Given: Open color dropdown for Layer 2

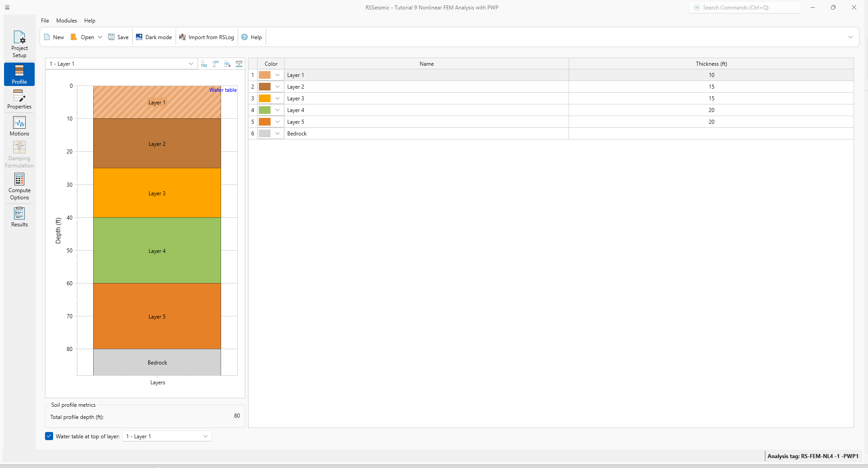Looking at the screenshot, I should 277,87.
